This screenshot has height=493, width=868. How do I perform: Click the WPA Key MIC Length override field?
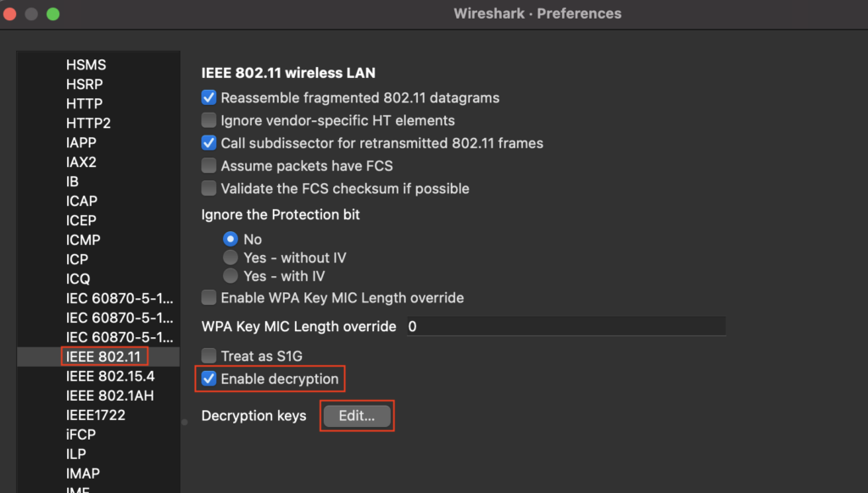[565, 326]
